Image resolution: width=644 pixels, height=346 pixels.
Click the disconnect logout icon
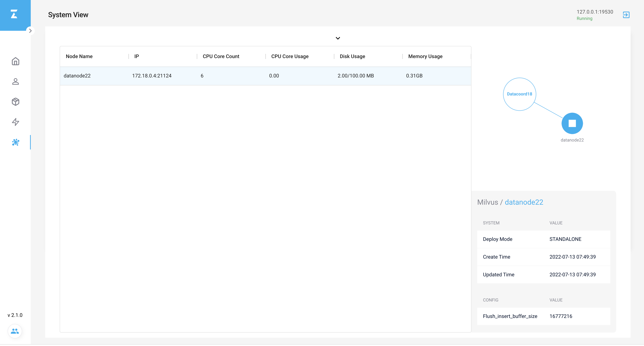pos(626,15)
